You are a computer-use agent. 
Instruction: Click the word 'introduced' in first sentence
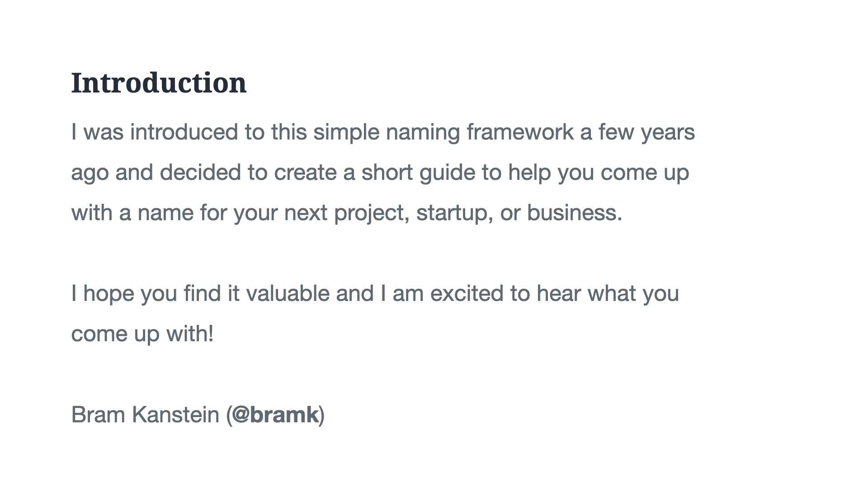(x=184, y=132)
